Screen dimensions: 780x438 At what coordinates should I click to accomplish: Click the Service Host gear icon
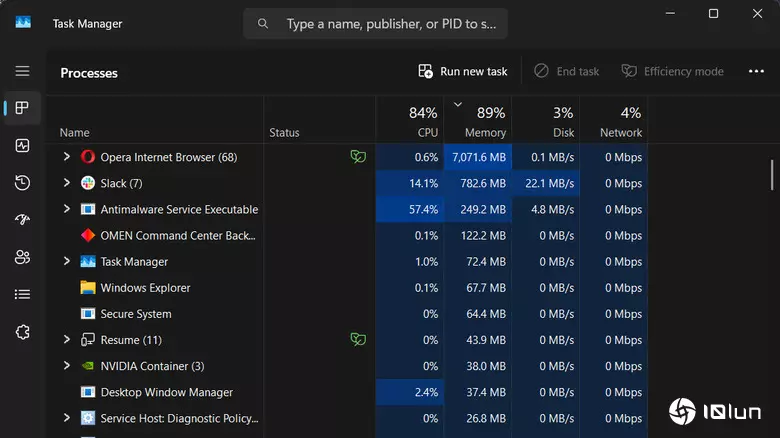click(x=88, y=418)
